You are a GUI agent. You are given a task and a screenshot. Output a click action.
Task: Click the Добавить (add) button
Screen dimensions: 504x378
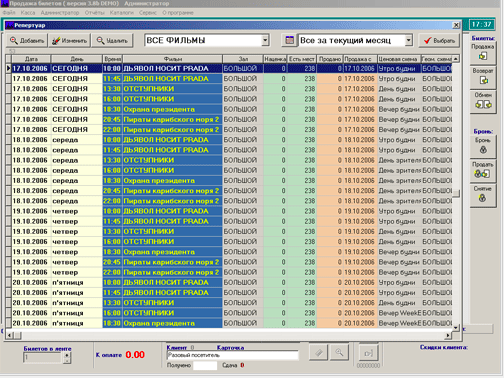27,41
